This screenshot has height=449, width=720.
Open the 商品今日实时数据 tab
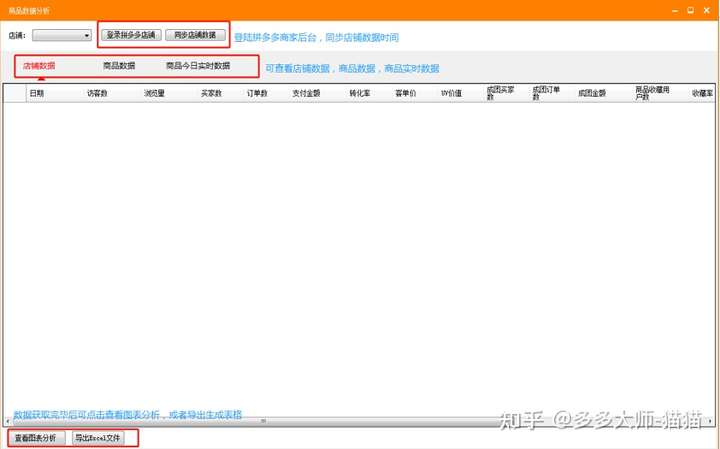pos(198,66)
